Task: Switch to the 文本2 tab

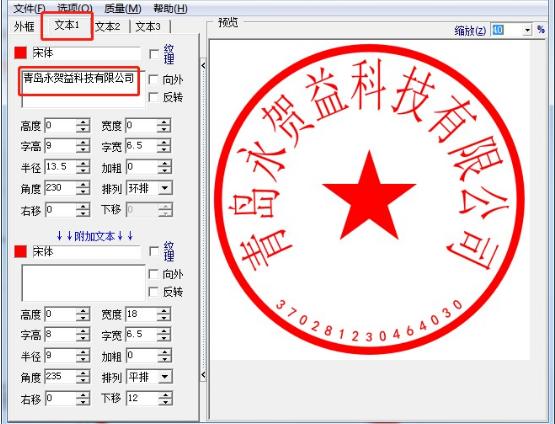Action: tap(108, 27)
